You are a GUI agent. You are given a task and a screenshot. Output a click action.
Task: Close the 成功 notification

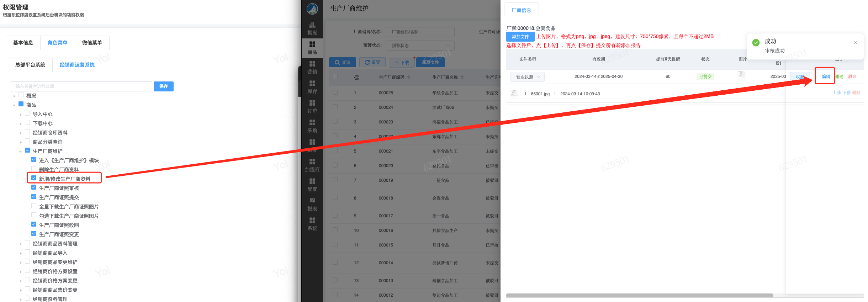click(x=856, y=43)
